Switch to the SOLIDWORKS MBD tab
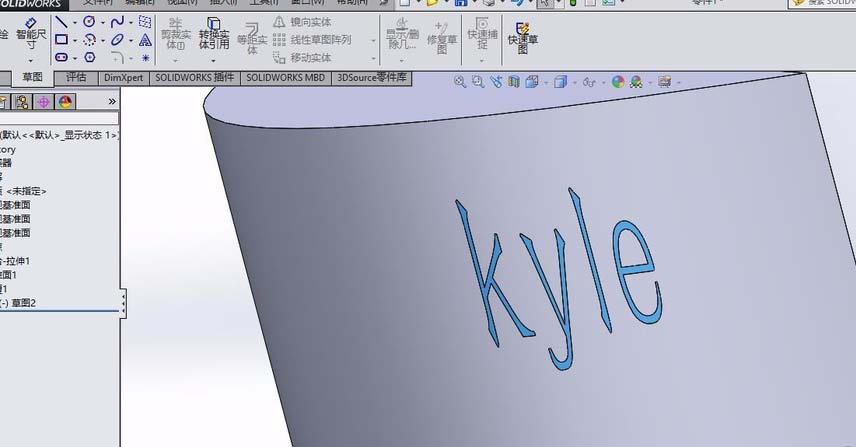Screen dimensions: 856x447 [x=286, y=78]
